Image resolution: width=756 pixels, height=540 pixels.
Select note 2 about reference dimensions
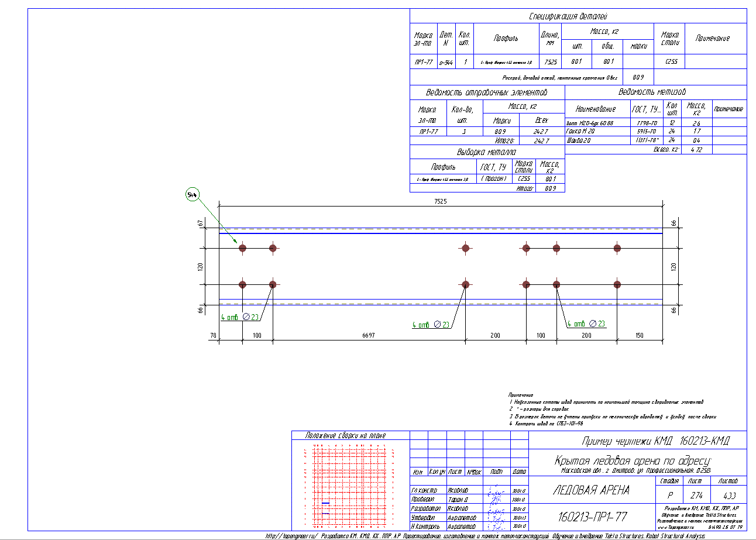point(539,409)
